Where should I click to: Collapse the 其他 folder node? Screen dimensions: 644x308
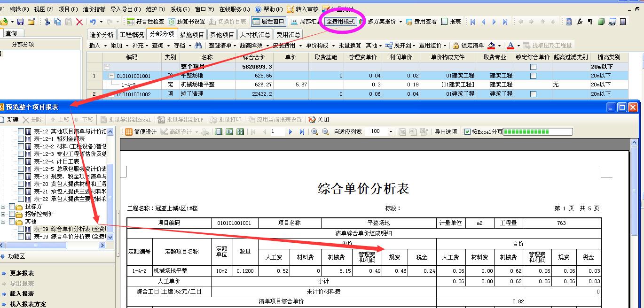point(4,222)
